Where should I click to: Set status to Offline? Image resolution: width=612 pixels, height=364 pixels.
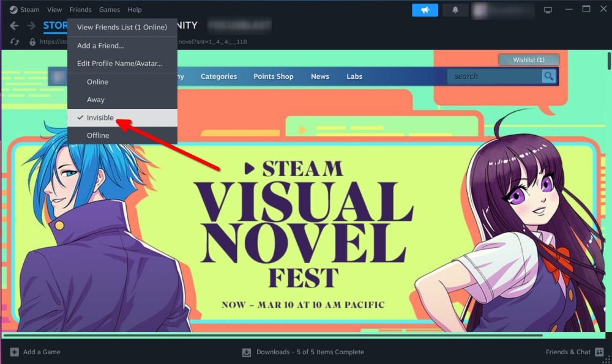point(122,135)
